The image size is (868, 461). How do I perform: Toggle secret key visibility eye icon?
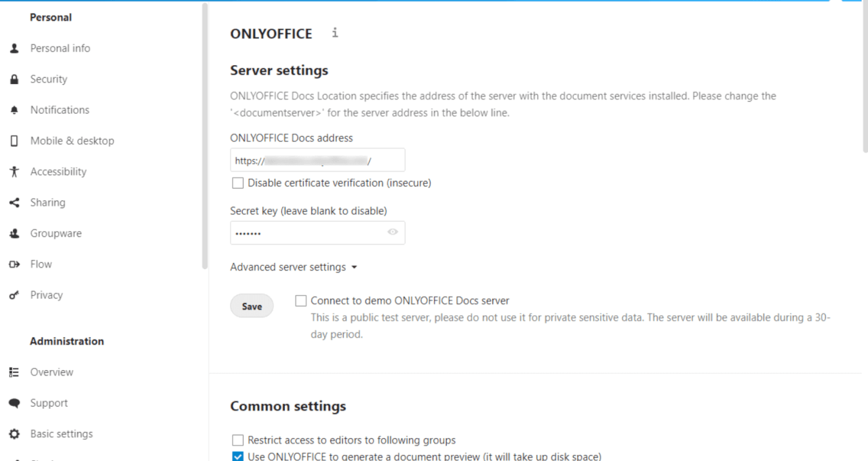coord(392,233)
